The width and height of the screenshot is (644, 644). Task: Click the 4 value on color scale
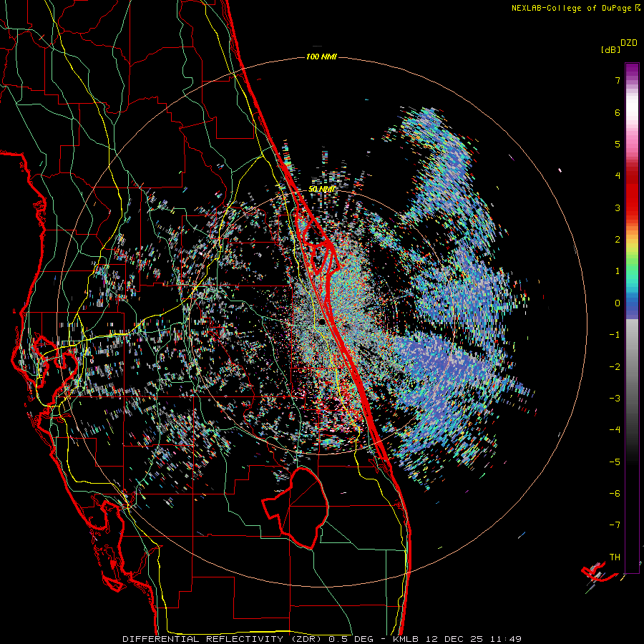[x=618, y=176]
